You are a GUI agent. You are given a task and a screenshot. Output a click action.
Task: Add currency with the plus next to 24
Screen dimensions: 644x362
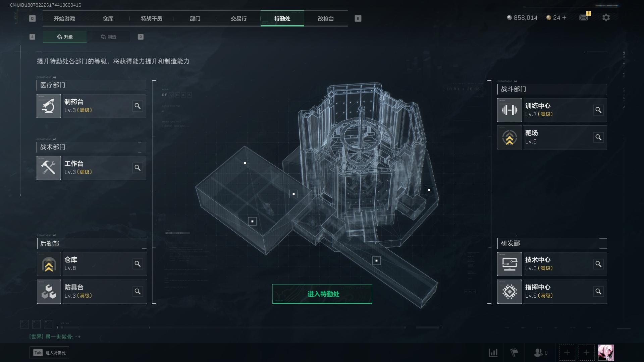click(564, 18)
